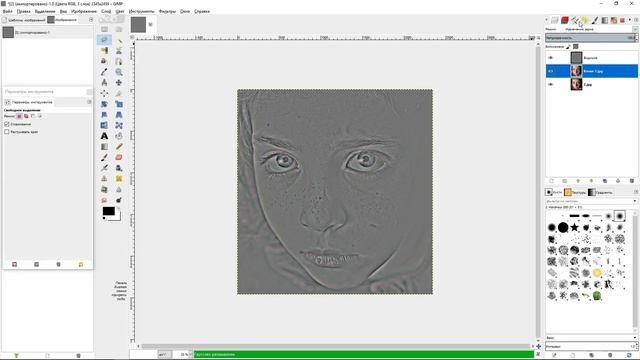
Task: Set selection mode to subtract
Action: point(33,116)
